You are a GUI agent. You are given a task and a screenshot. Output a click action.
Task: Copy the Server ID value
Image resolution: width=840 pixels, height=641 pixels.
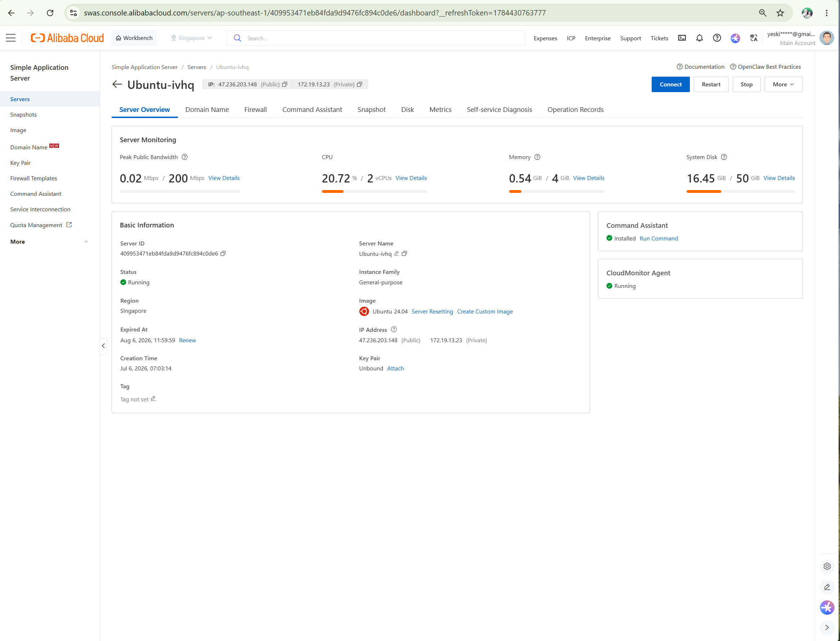223,253
